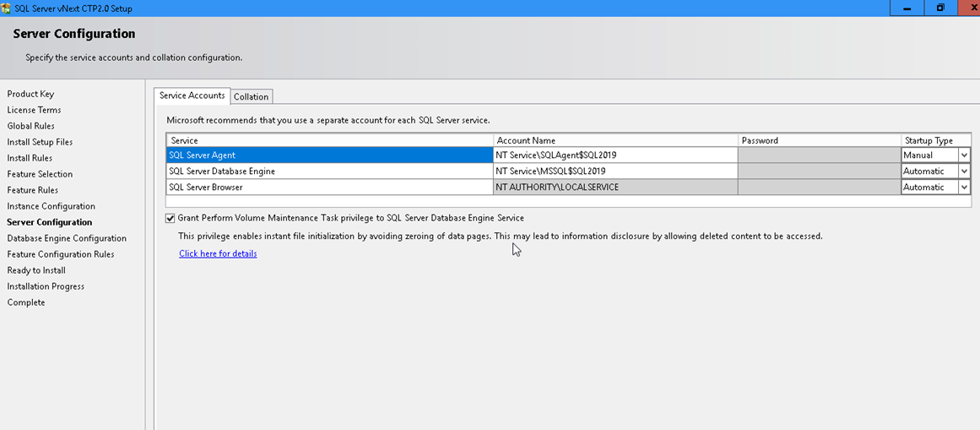980x430 pixels.
Task: Edit account name NT Service\MSSQL$SQL2019
Action: coord(615,171)
